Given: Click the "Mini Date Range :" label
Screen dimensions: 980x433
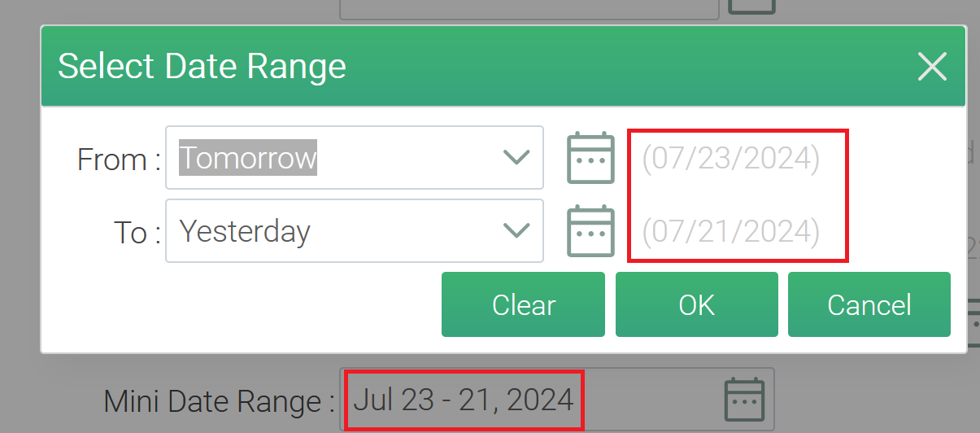Looking at the screenshot, I should point(219,400).
